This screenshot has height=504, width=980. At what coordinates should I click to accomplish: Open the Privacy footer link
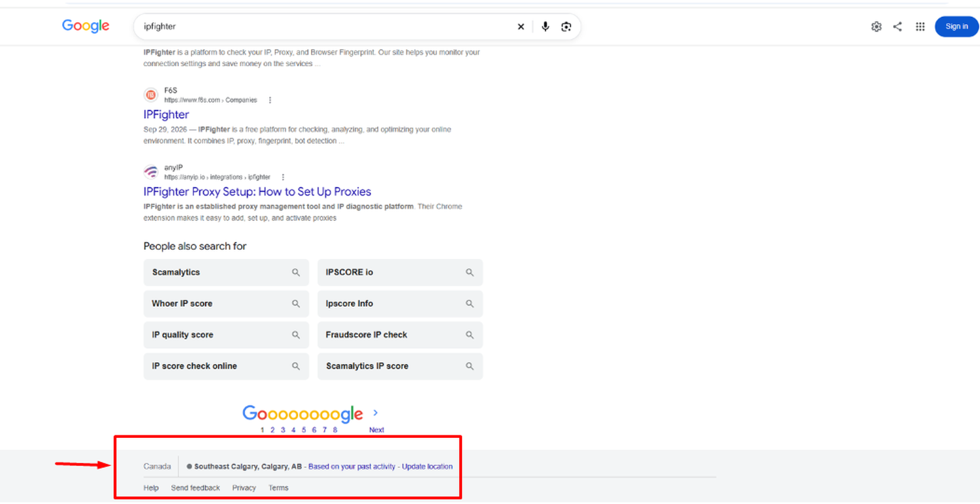244,488
